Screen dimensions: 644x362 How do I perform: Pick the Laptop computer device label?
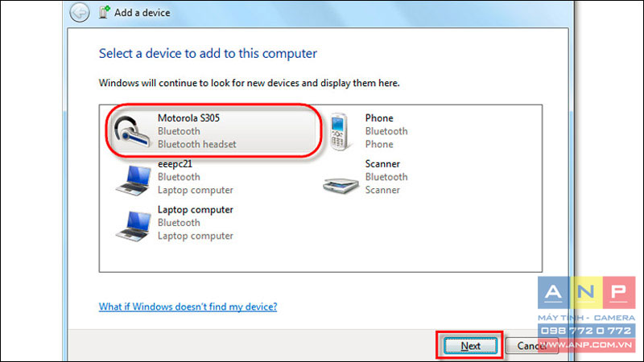pos(196,210)
